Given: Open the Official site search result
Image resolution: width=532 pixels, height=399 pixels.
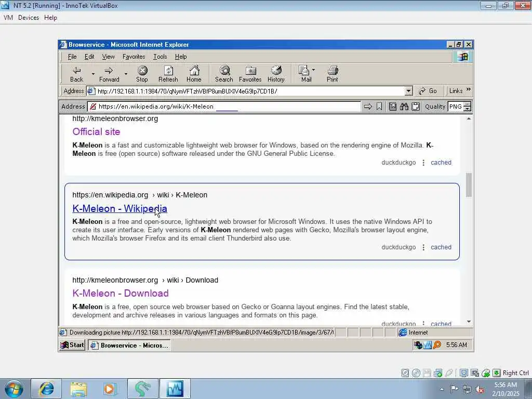Looking at the screenshot, I should click(x=96, y=131).
